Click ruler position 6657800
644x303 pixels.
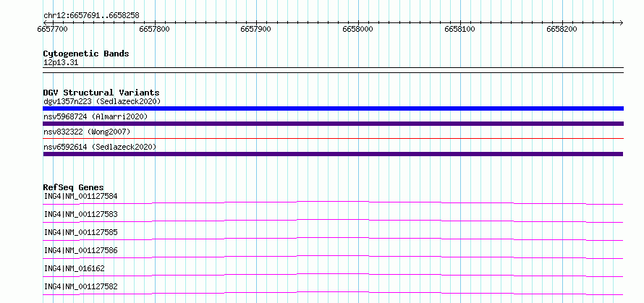coord(154,29)
